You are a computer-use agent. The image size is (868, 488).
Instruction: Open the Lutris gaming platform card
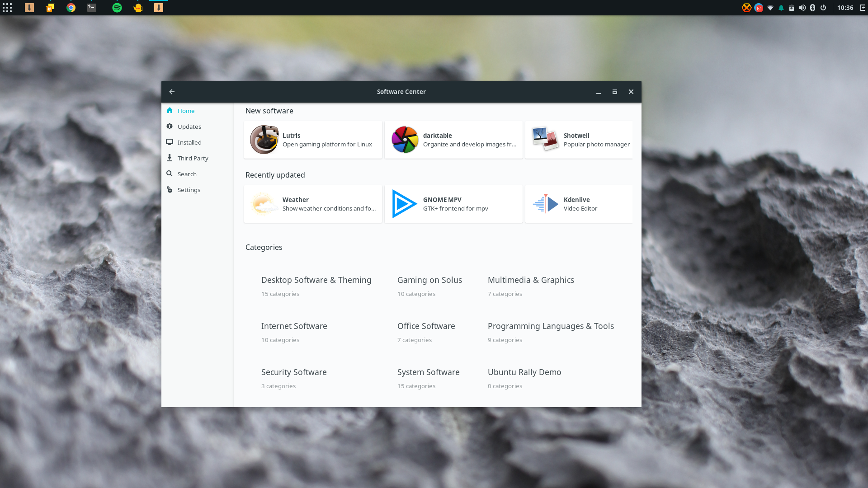coord(313,140)
